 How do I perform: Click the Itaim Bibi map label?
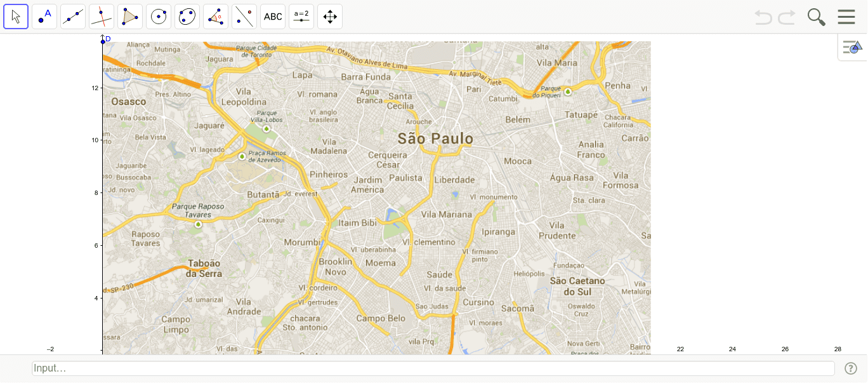[x=357, y=223]
